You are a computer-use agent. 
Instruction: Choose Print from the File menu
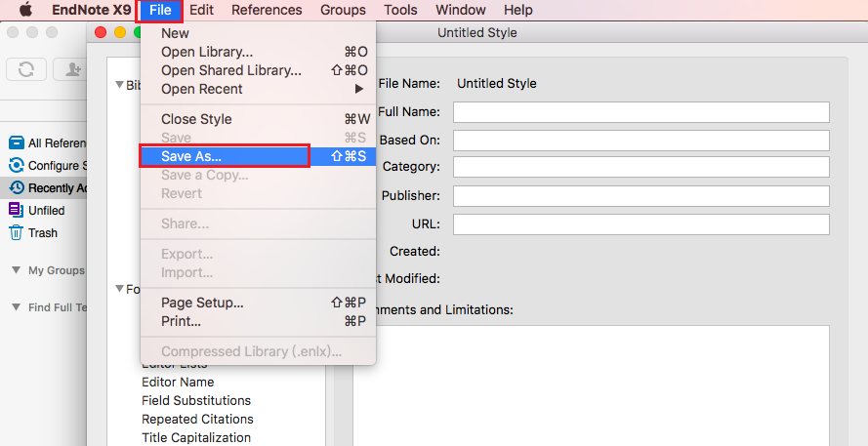coord(258,321)
